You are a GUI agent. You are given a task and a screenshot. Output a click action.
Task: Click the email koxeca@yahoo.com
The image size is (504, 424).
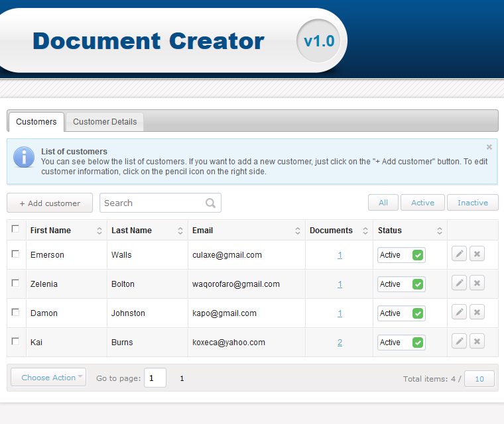point(229,343)
